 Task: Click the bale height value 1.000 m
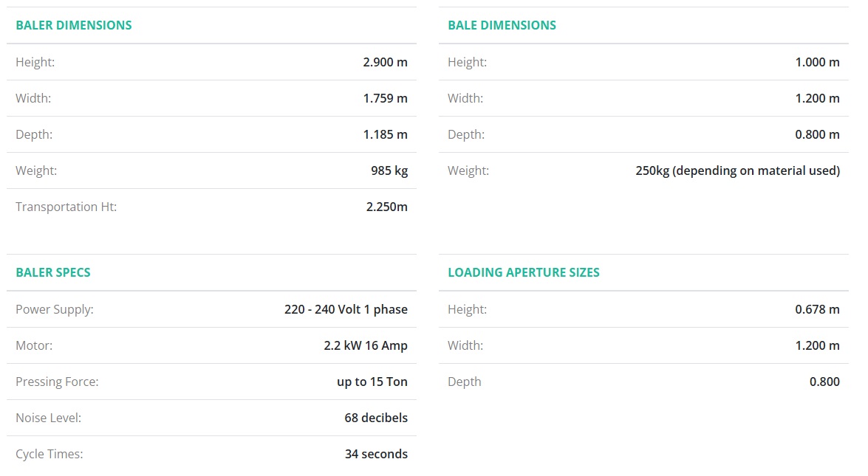(x=817, y=62)
